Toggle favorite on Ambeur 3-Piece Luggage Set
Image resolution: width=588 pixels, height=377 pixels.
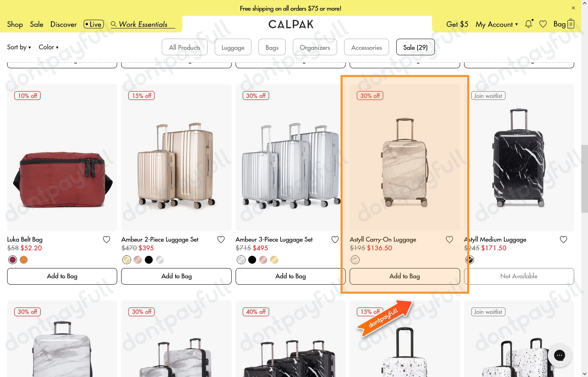[x=335, y=239]
